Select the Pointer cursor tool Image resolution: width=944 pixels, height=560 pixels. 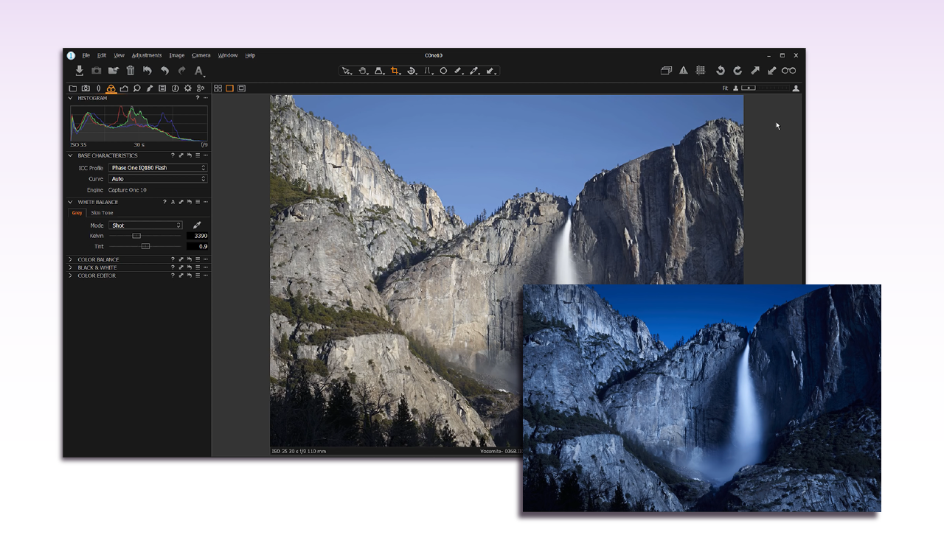pos(347,71)
